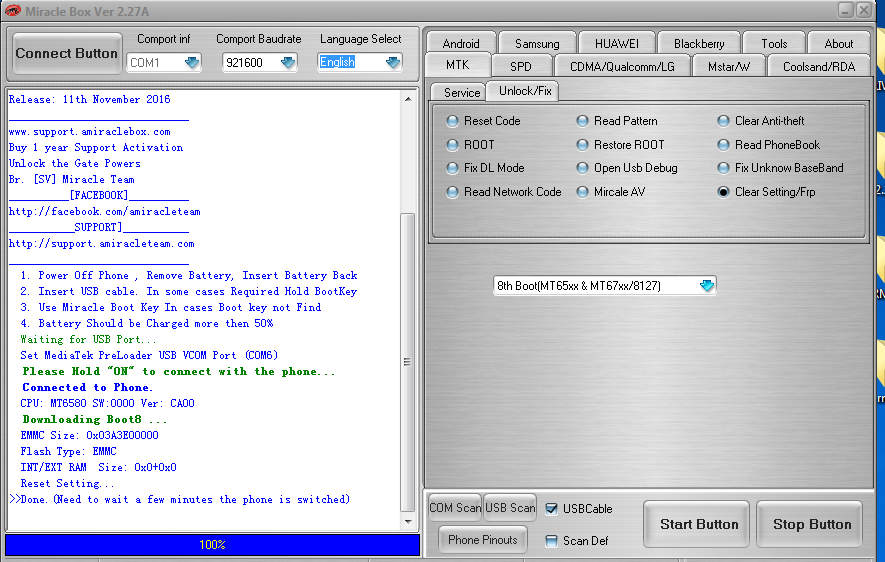Click the 'Waiting for USB Port...' log line
Image resolution: width=885 pixels, height=562 pixels.
coord(88,340)
